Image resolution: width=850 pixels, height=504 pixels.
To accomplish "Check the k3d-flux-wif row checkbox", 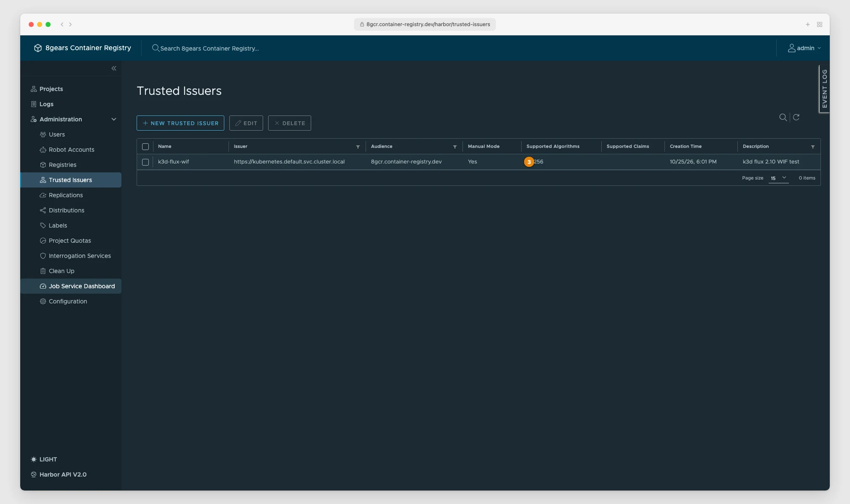I will (x=145, y=162).
